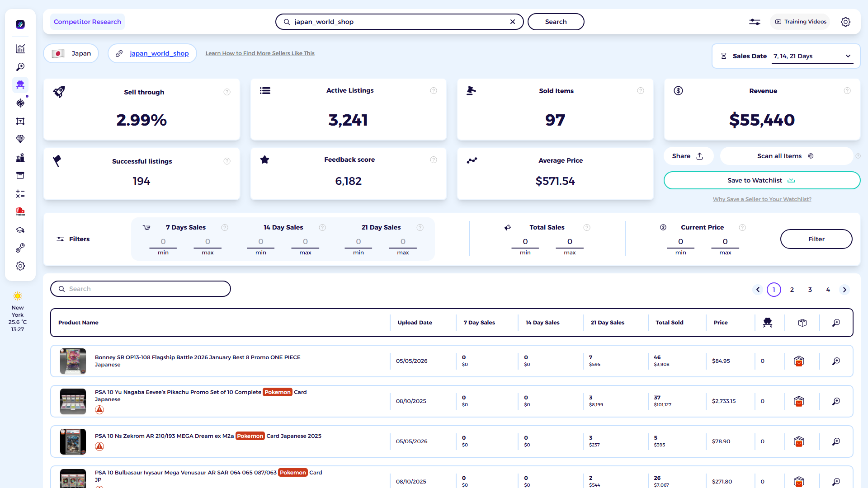This screenshot has height=488, width=868.
Task: Expand the Sales Date dropdown
Action: coord(812,56)
